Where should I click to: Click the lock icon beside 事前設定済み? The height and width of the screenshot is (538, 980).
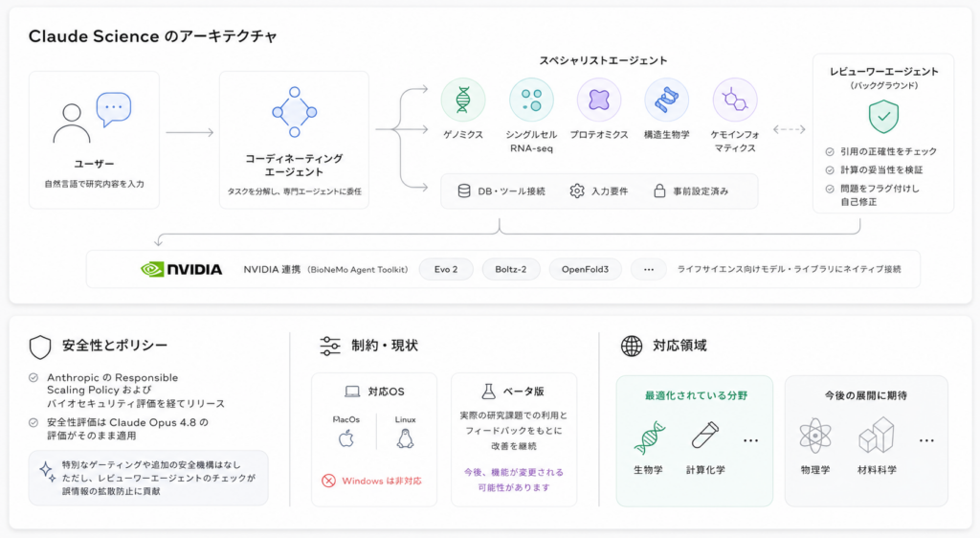(659, 191)
